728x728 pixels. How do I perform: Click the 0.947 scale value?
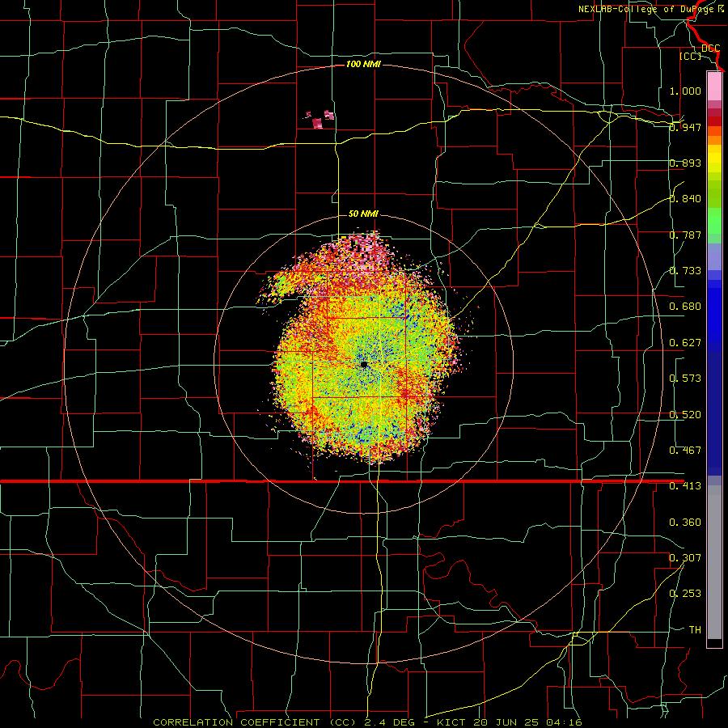[x=685, y=127]
